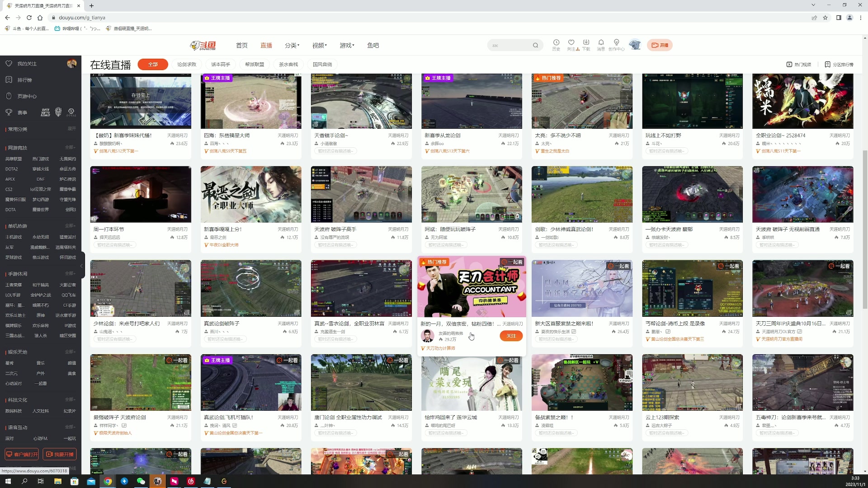This screenshot has height=488, width=868.
Task: Select the 全部 filter pill
Action: 153,64
